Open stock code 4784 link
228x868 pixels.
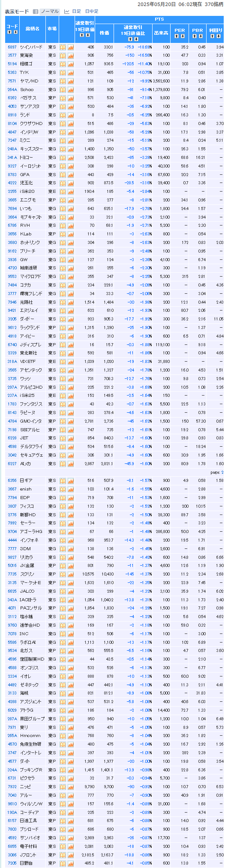[x=12, y=421]
